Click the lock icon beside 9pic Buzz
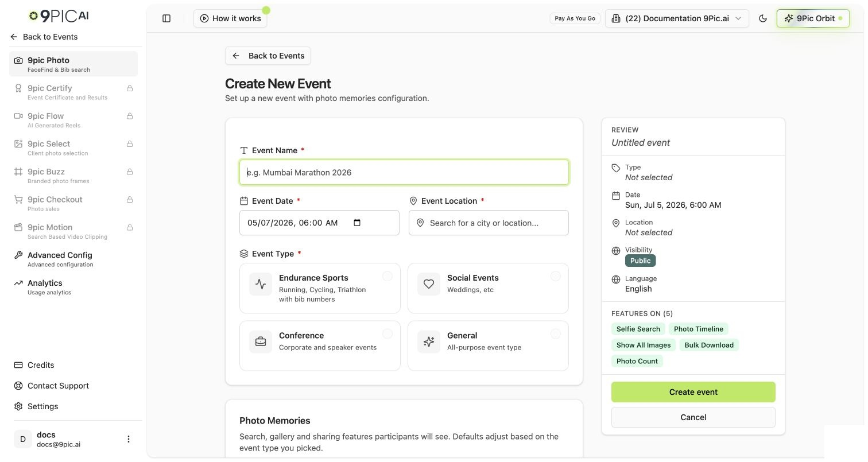The height and width of the screenshot is (462, 868). point(130,172)
